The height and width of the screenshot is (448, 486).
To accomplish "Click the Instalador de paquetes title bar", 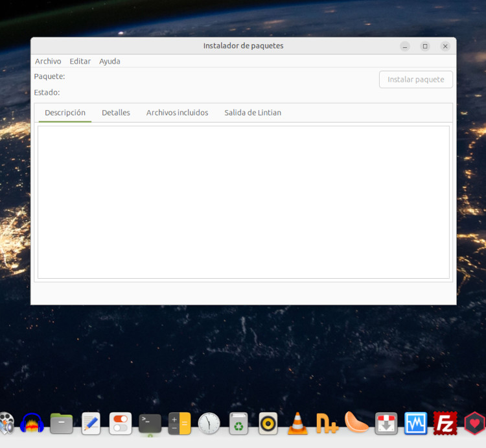I will tap(243, 46).
